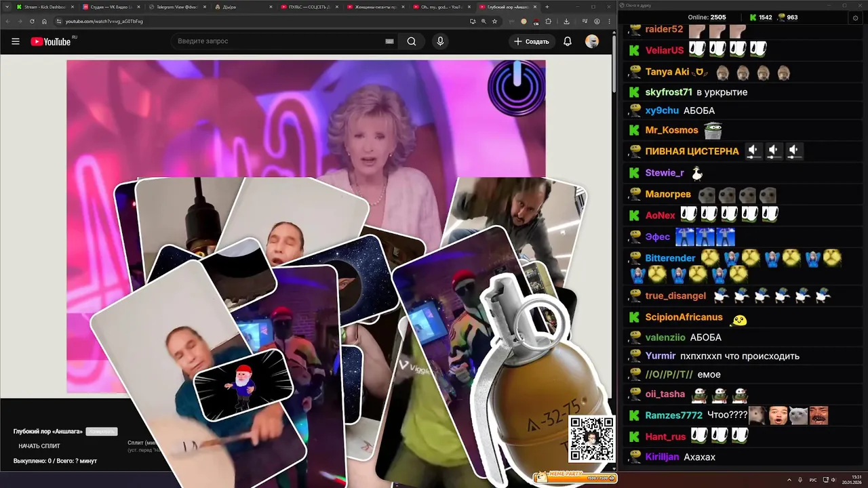Viewport: 868px width, 488px height.
Task: Click НАЧАТЬ СПЛИТ button
Action: (x=39, y=446)
